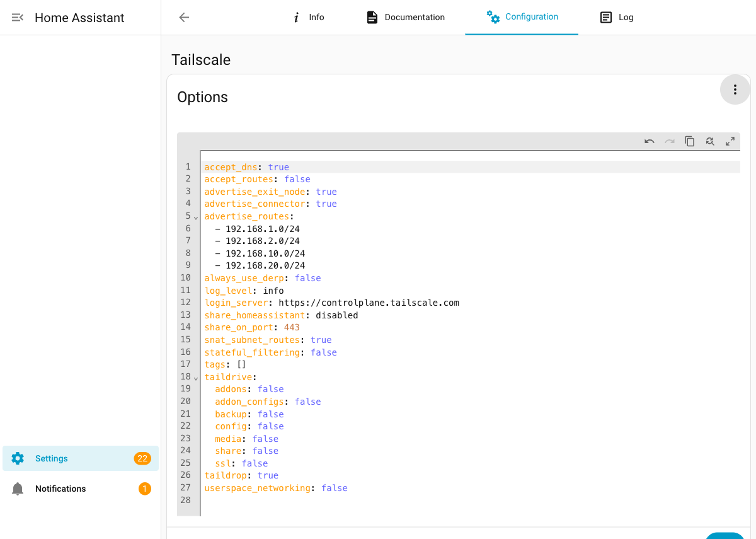Click the login_server URL value
756x539 pixels.
[369, 303]
